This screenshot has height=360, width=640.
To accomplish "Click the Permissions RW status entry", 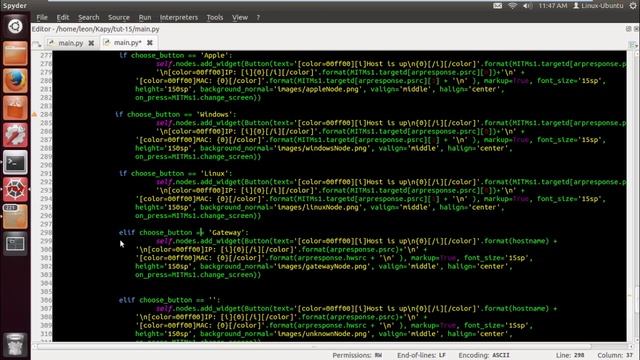I will (x=357, y=355).
